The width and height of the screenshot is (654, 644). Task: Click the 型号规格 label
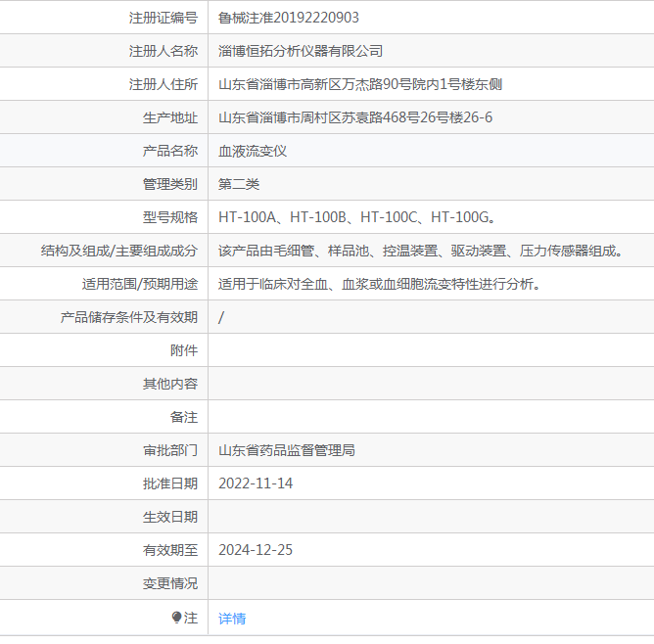click(170, 217)
